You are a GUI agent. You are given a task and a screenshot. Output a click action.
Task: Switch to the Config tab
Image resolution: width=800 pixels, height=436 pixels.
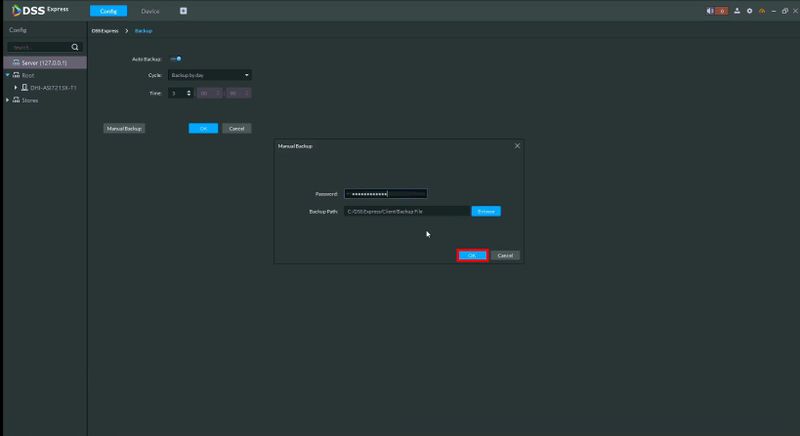tap(108, 11)
